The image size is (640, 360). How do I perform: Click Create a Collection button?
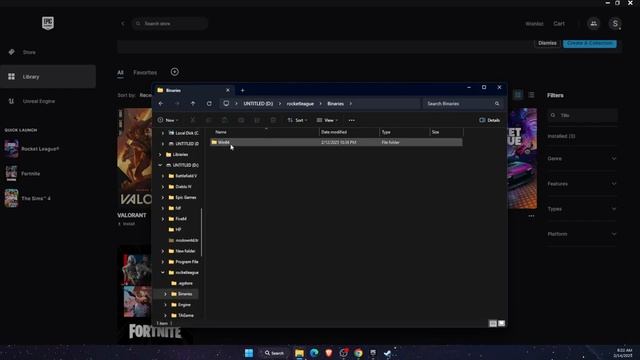coord(590,43)
